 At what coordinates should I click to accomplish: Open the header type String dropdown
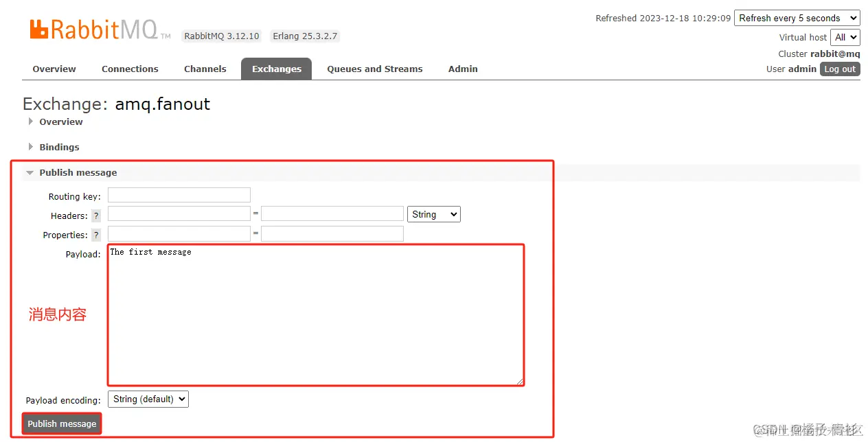pos(434,214)
